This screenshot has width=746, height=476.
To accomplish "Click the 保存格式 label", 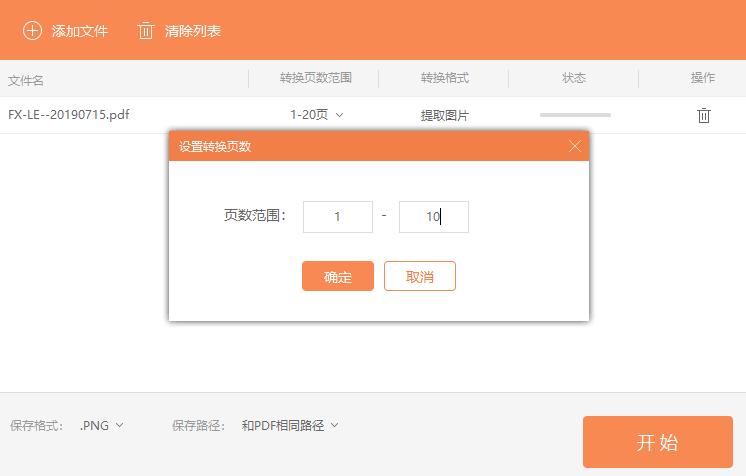I will click(x=36, y=426).
